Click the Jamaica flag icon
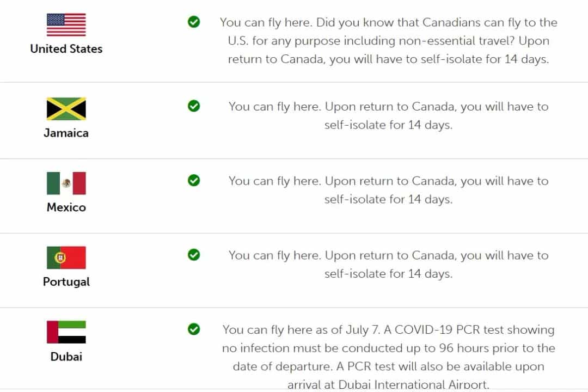The image size is (588, 392). [66, 109]
